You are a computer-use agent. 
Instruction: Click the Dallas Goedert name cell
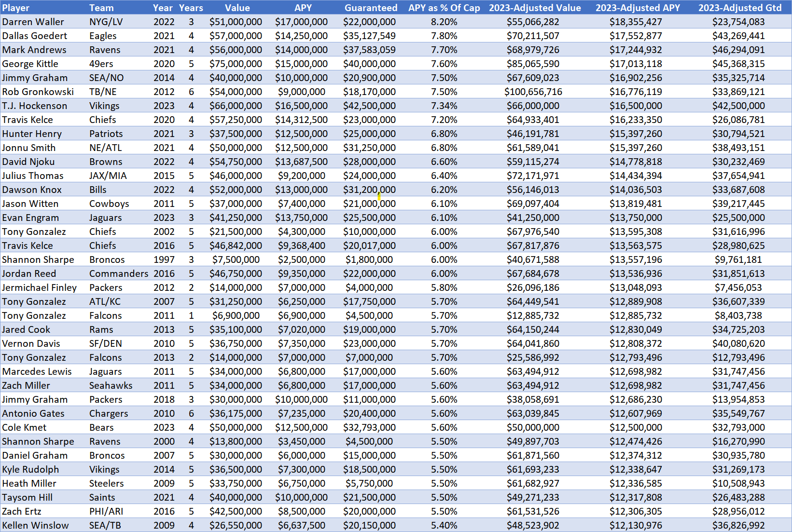point(35,36)
